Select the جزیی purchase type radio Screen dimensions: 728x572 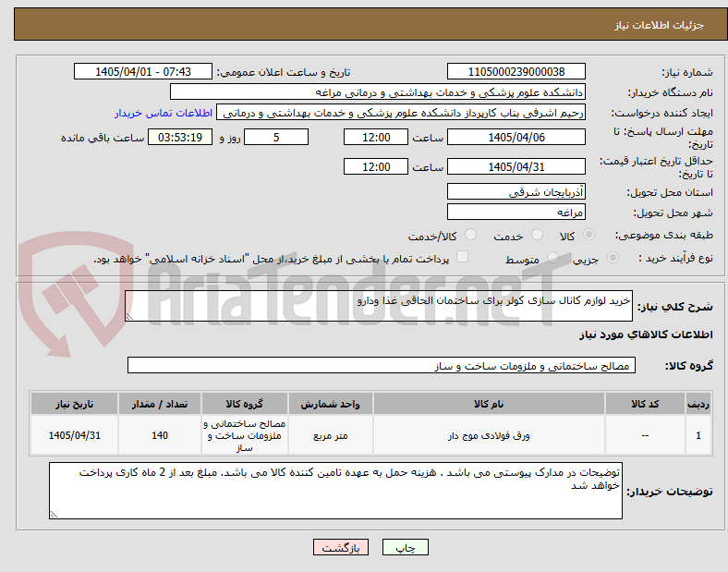point(613,257)
